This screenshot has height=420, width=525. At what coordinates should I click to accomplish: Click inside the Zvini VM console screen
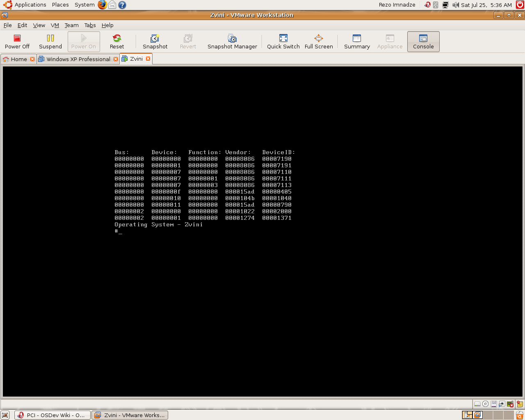(262, 231)
